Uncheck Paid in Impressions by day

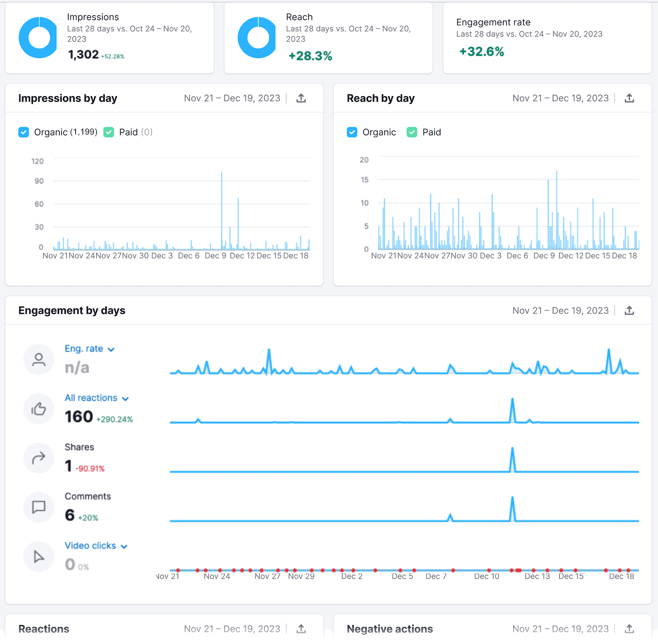[x=109, y=132]
